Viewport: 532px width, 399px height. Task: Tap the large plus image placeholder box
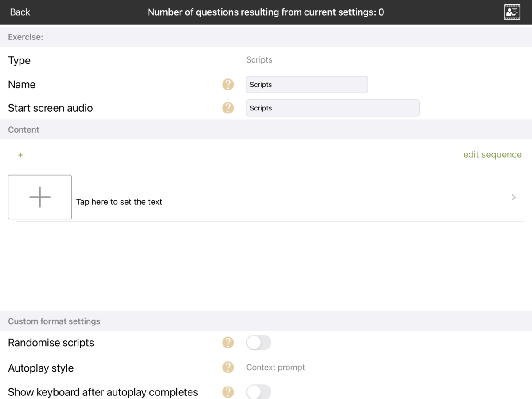point(40,197)
